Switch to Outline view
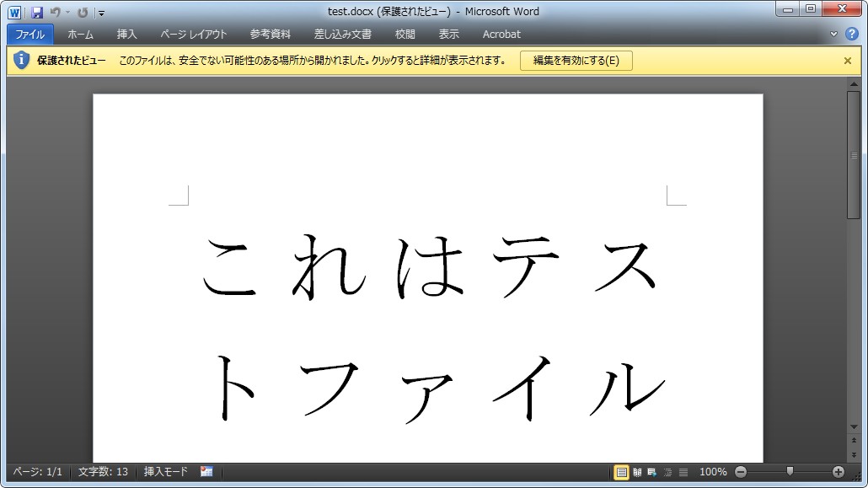Image resolution: width=868 pixels, height=488 pixels. (x=667, y=472)
